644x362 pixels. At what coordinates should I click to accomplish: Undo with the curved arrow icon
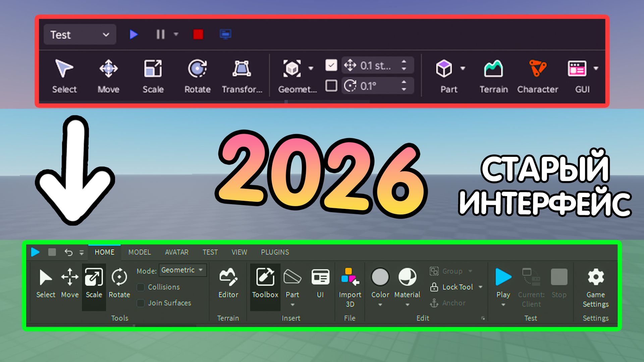(68, 252)
